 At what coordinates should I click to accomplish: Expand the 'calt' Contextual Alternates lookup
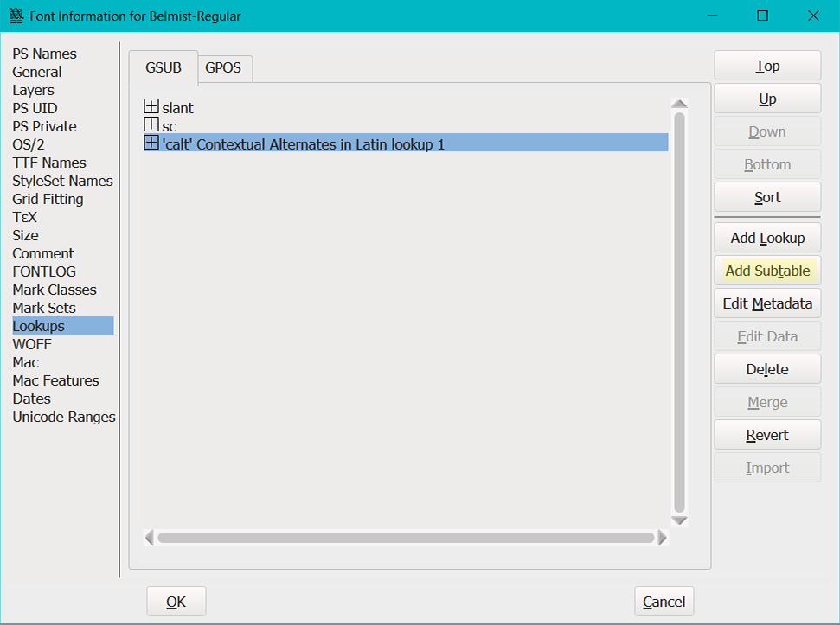(x=151, y=143)
